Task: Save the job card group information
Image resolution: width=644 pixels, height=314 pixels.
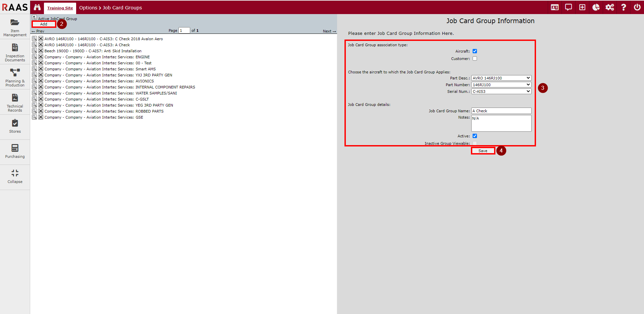Action: pyautogui.click(x=483, y=151)
